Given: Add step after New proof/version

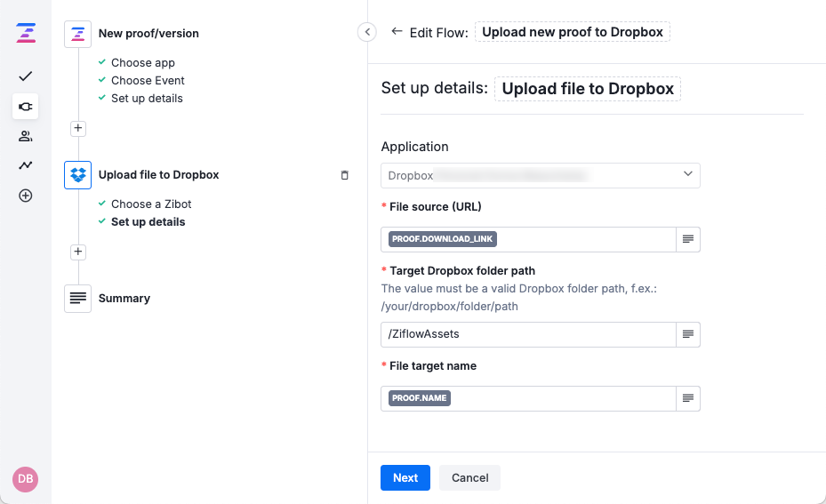Looking at the screenshot, I should point(78,128).
